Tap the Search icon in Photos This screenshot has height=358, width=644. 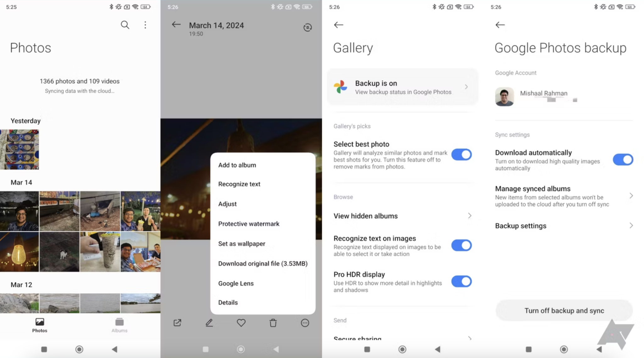pos(125,25)
